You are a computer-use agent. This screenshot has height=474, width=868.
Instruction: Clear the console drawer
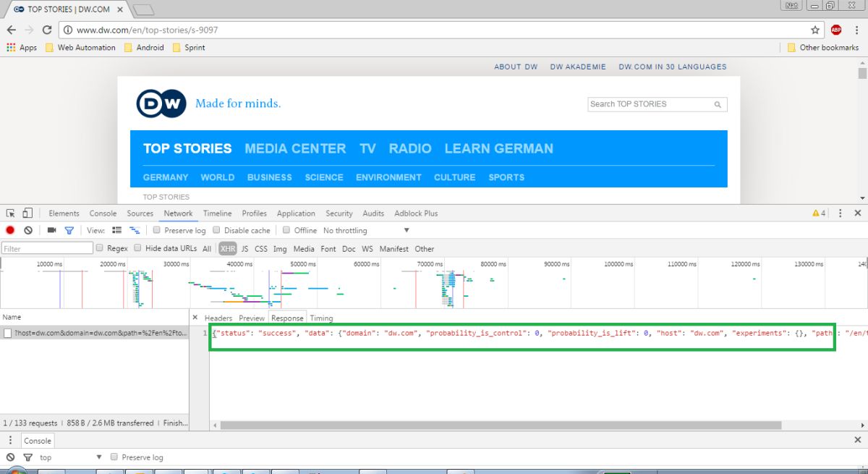tap(10, 457)
